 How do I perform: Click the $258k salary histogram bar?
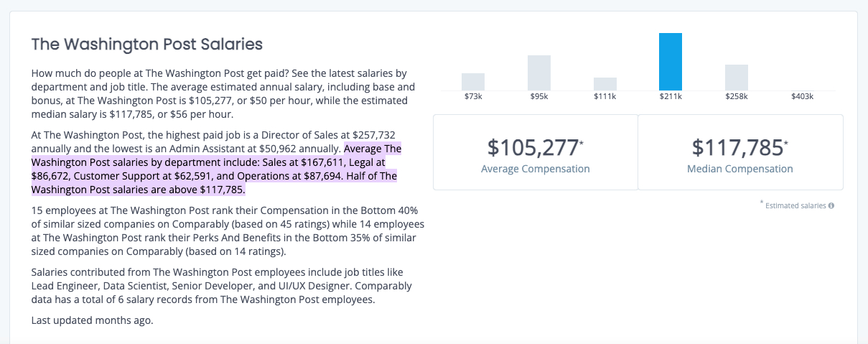point(737,78)
